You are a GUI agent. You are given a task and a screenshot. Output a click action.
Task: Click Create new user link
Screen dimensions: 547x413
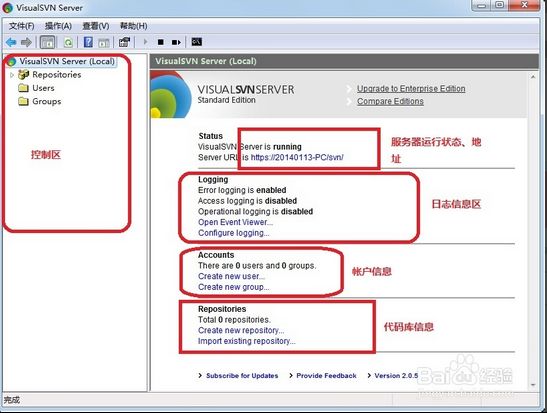pos(231,276)
